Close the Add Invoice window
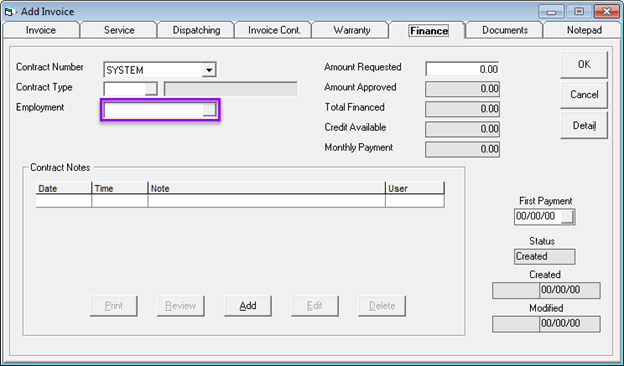Image resolution: width=624 pixels, height=366 pixels. click(607, 12)
